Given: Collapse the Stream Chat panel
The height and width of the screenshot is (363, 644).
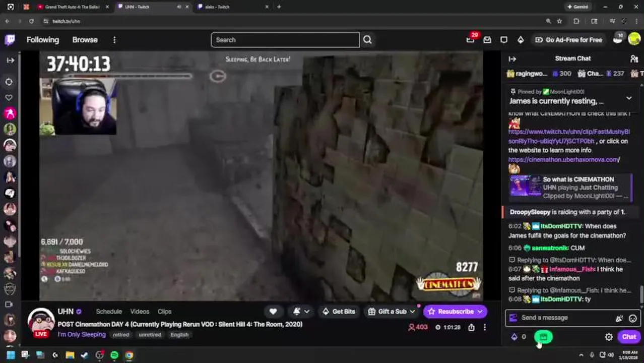Looking at the screenshot, I should pos(512,58).
